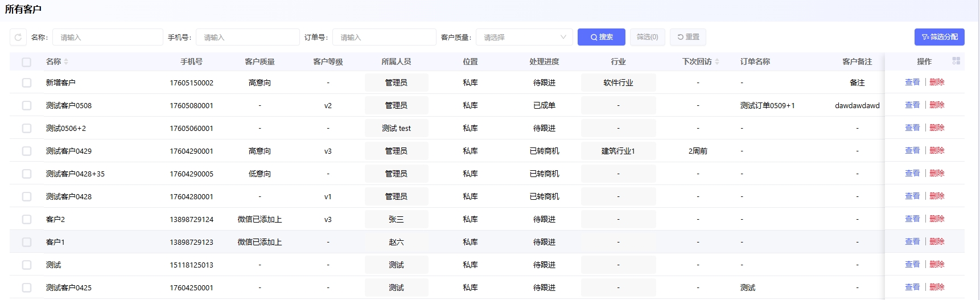Viewport: 980px width, 300px height.
Task: Click the 名称 search input box
Action: click(x=108, y=38)
